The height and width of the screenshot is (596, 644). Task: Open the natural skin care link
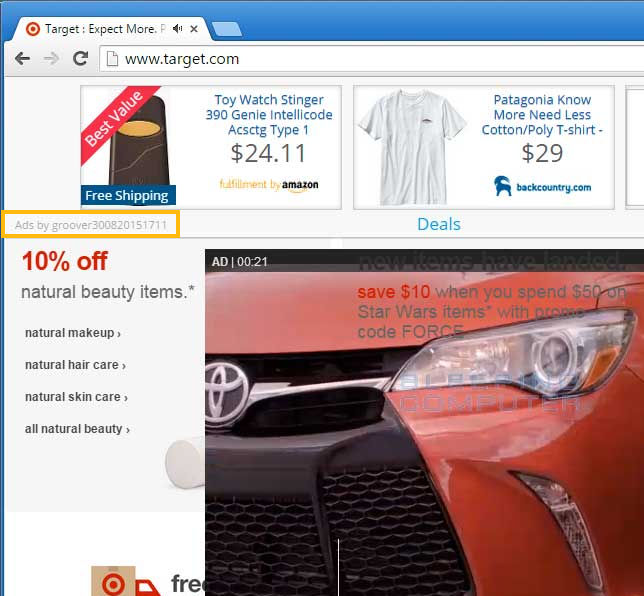(x=76, y=397)
